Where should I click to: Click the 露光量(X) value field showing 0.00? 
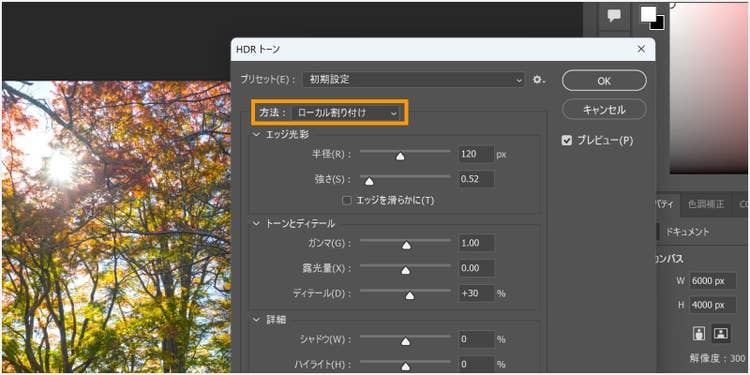(476, 268)
